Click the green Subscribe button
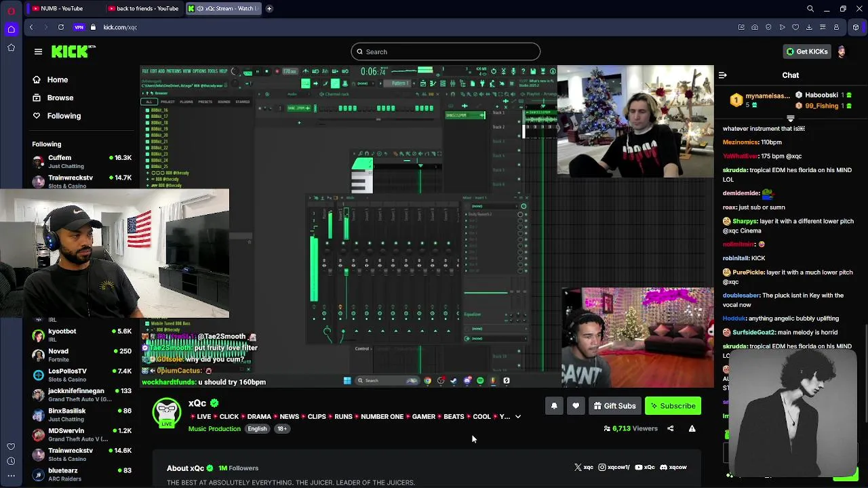Viewport: 868px width, 488px height. click(x=673, y=406)
